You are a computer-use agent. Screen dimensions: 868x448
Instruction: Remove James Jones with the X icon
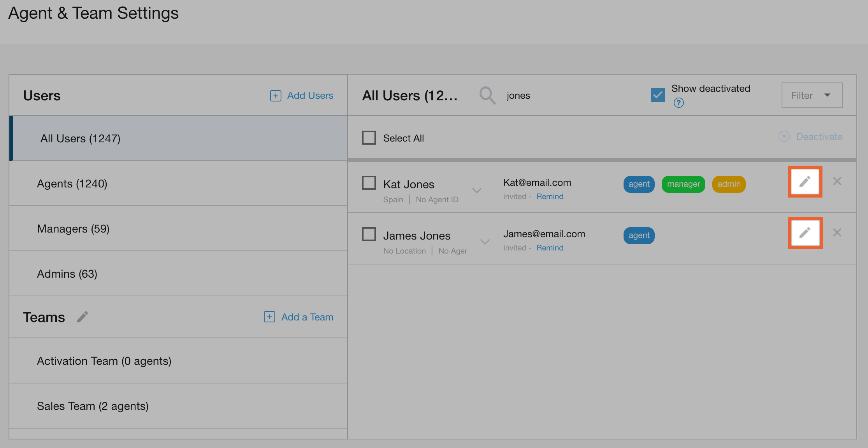pos(837,233)
